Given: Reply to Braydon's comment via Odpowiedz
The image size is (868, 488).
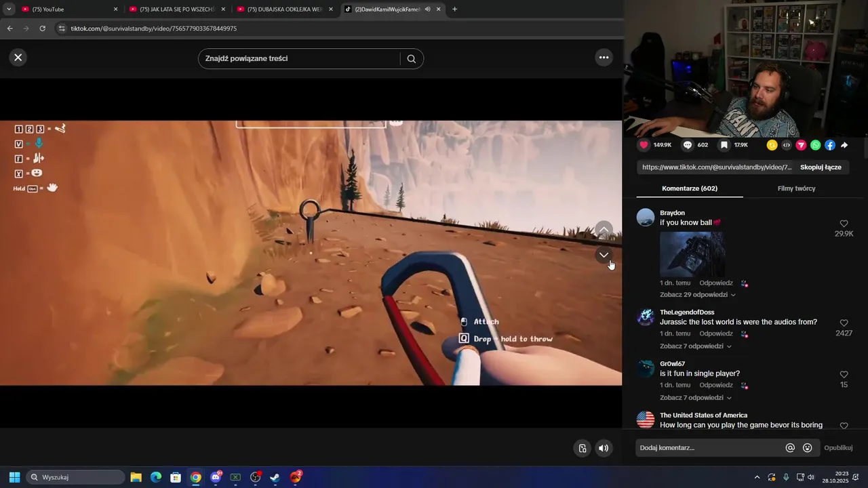Looking at the screenshot, I should [x=716, y=283].
